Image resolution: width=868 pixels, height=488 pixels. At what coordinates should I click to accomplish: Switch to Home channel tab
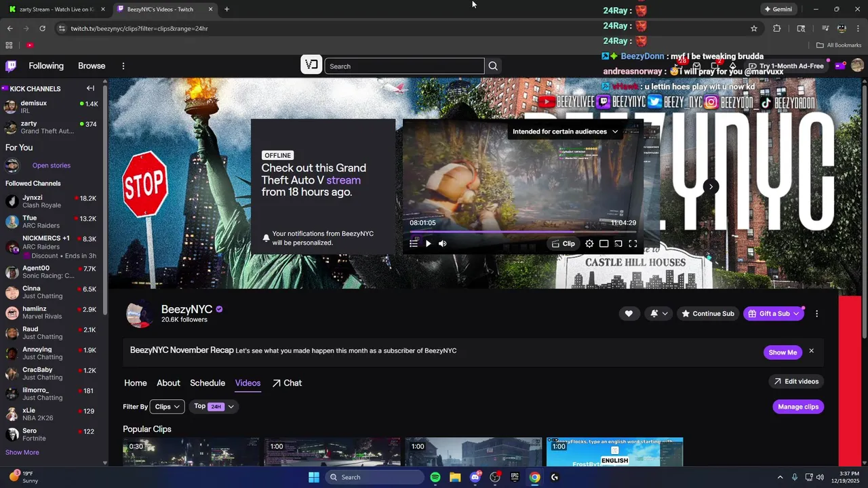pos(136,383)
